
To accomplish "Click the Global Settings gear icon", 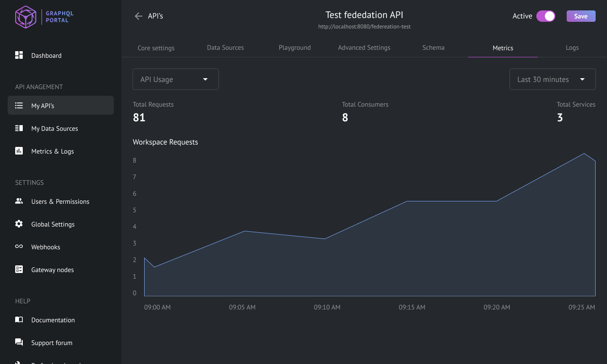I will 19,224.
